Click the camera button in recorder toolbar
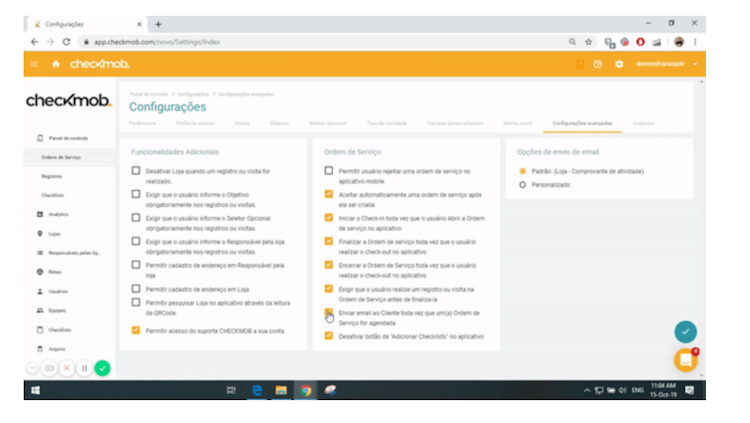This screenshot has width=750, height=423. click(x=49, y=368)
